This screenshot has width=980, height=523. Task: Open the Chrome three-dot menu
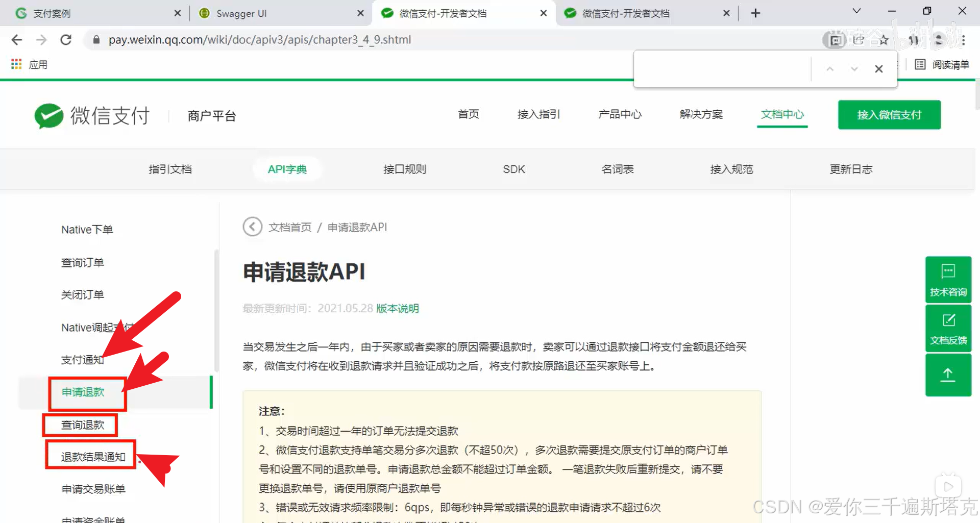point(963,40)
